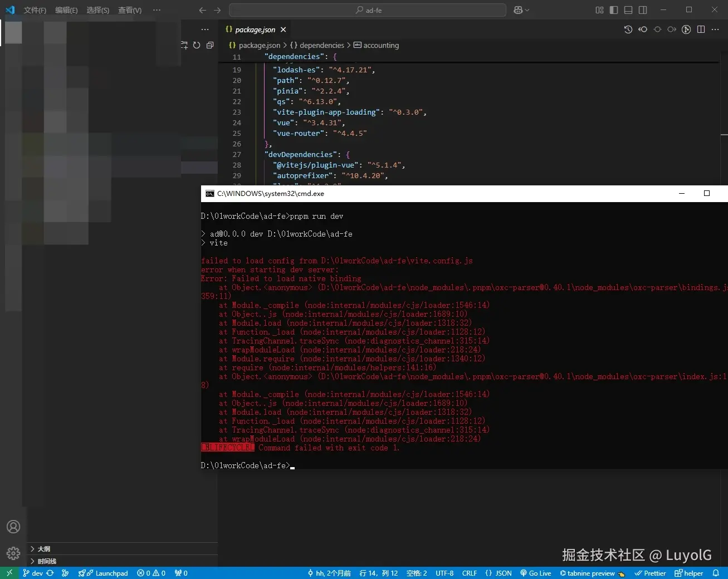
Task: Click line number 23 in gutter
Action: click(237, 112)
